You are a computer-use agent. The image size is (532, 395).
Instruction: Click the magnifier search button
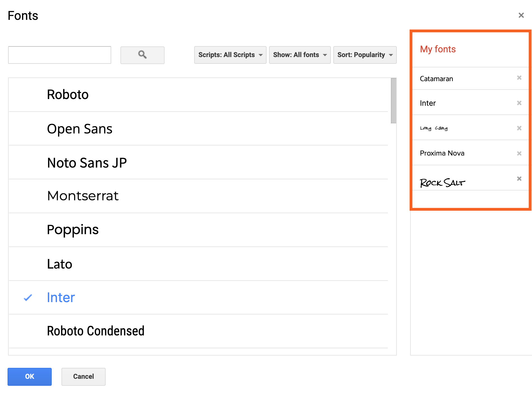pyautogui.click(x=142, y=55)
